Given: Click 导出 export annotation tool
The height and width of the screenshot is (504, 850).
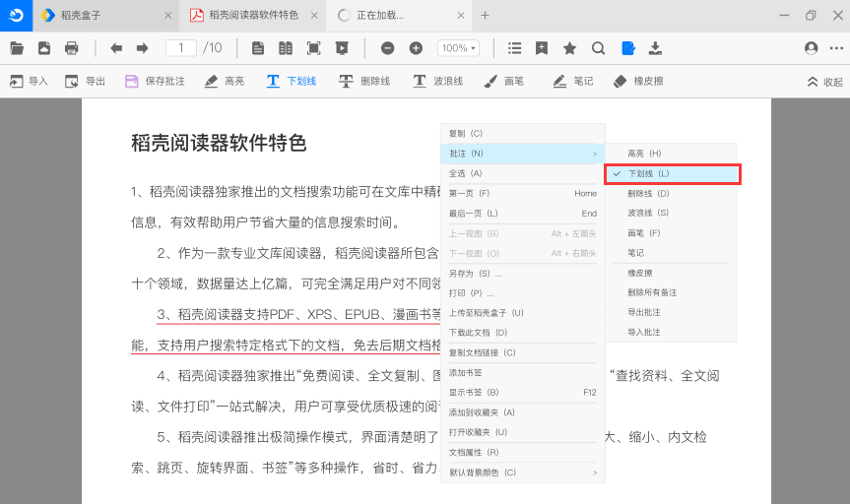Looking at the screenshot, I should 85,82.
